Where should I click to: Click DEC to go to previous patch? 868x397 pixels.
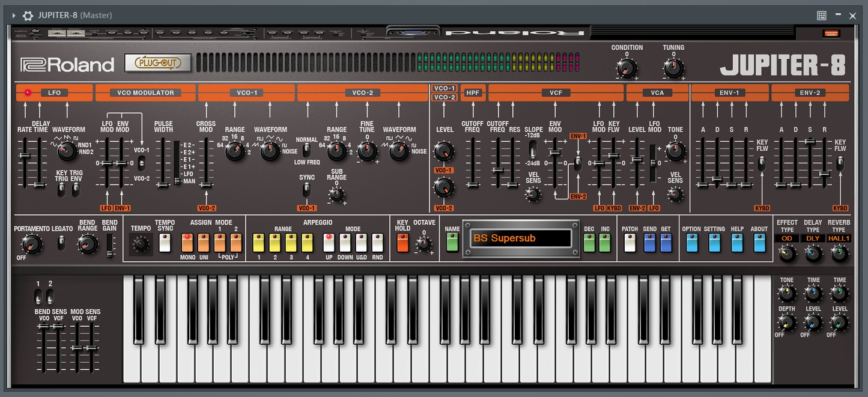click(x=589, y=243)
